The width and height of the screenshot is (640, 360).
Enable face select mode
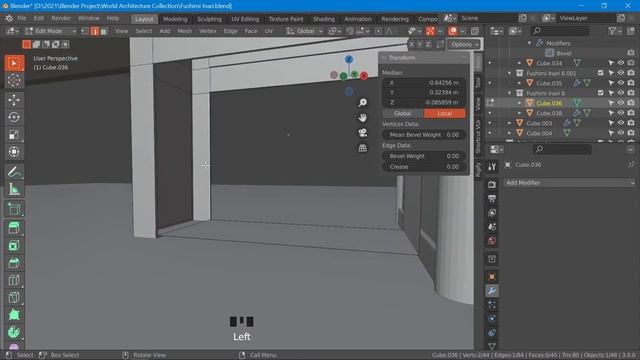click(104, 31)
